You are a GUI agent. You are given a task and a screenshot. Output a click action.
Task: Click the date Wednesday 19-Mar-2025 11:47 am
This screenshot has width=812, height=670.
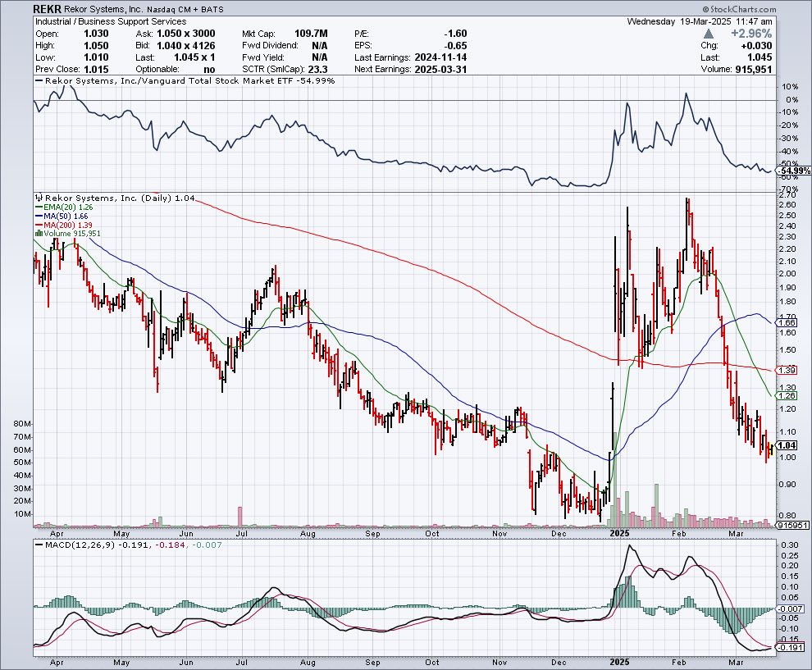(x=700, y=22)
